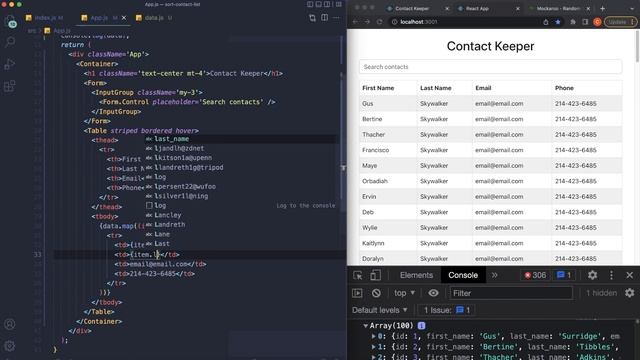Clear the console
Viewport: 640px width, 360px height.
(376, 293)
